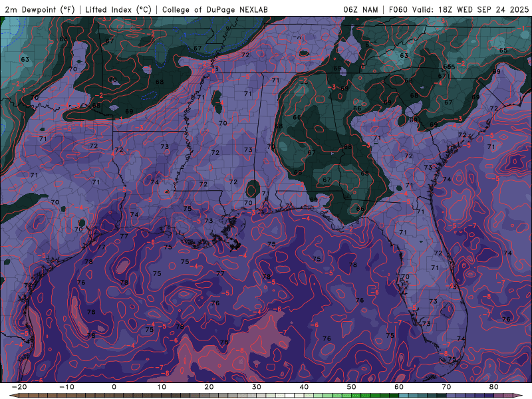The height and width of the screenshot is (399, 532).
Task: Click the '70' tick label below the color bar
Action: click(x=446, y=387)
